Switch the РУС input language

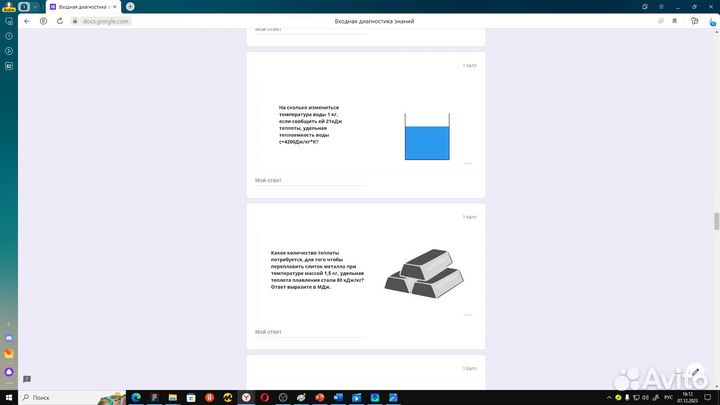pyautogui.click(x=668, y=398)
